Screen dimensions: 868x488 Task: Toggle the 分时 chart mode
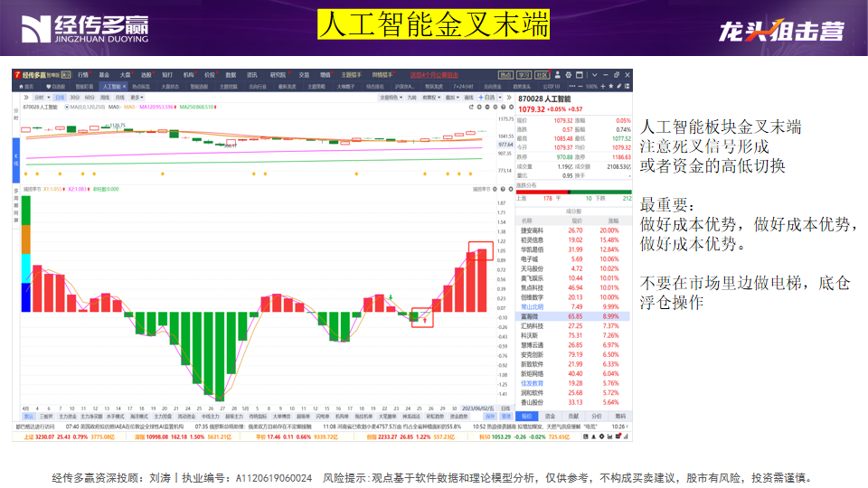[39, 98]
